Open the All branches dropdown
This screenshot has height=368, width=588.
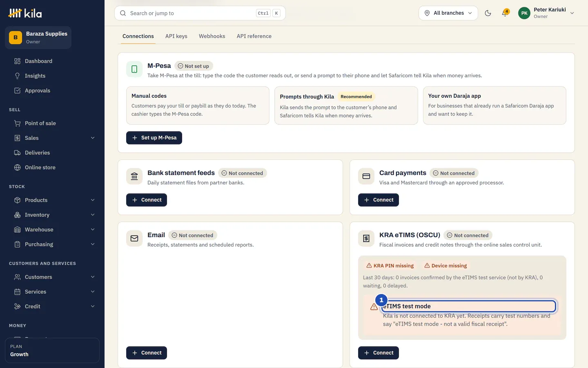448,13
